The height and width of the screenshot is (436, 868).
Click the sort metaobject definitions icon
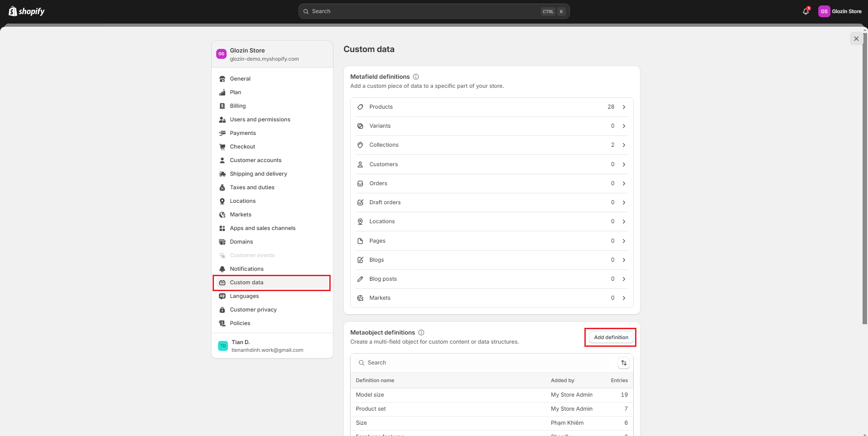point(624,363)
